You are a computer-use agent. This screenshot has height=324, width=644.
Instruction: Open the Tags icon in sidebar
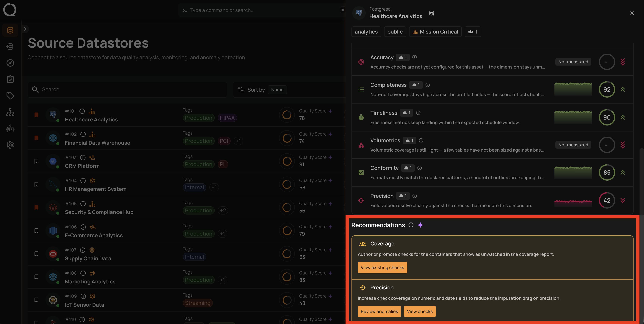click(10, 96)
